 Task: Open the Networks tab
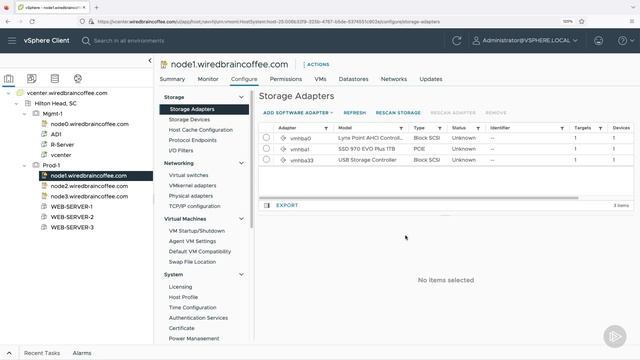[x=394, y=79]
